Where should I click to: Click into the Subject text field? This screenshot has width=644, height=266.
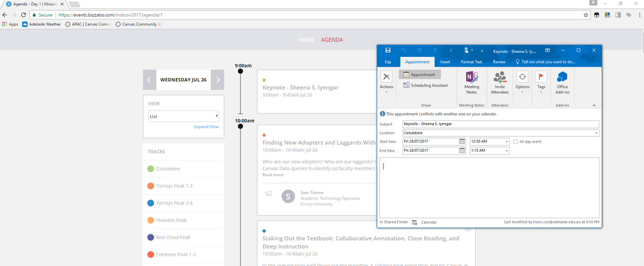click(x=500, y=124)
